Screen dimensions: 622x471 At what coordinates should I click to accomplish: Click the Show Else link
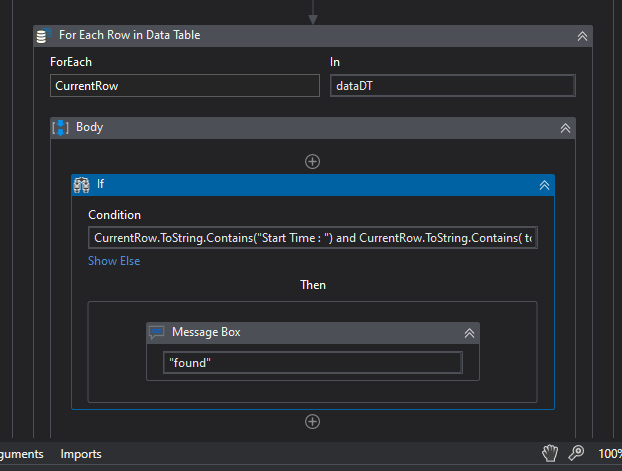114,261
